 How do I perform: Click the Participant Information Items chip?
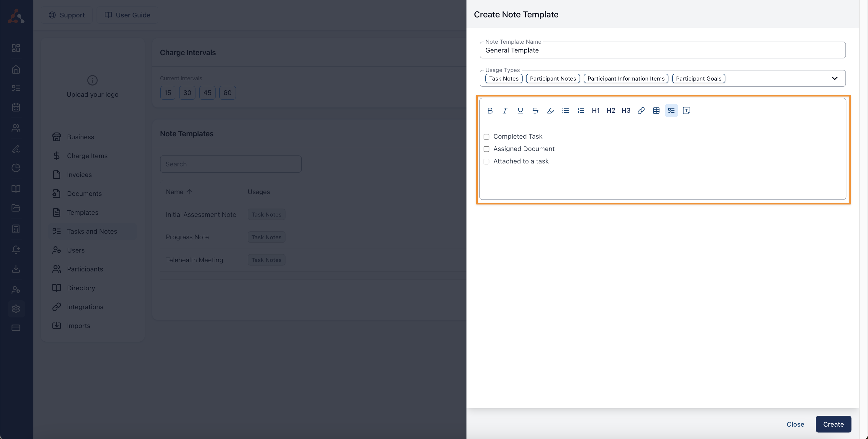point(626,78)
